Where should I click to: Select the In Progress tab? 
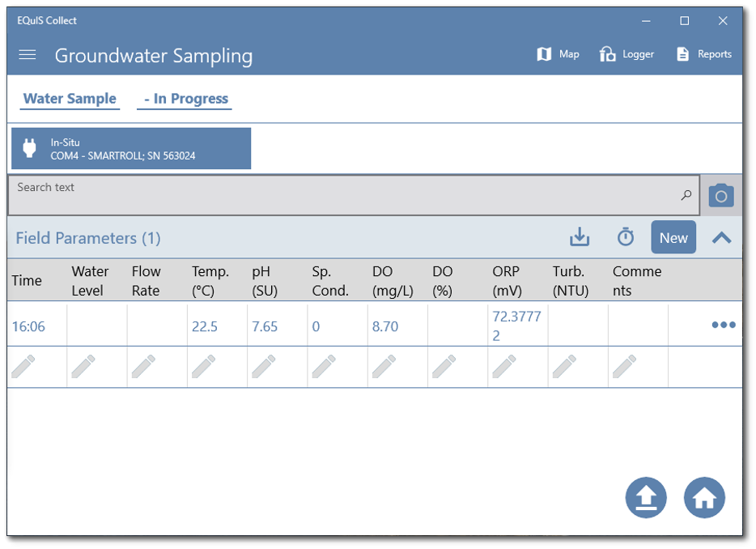pos(185,98)
